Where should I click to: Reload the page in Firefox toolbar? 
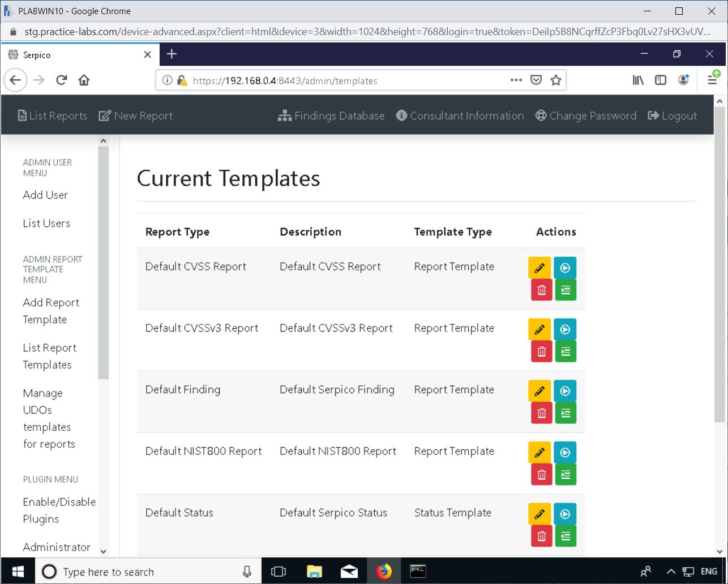coord(62,80)
